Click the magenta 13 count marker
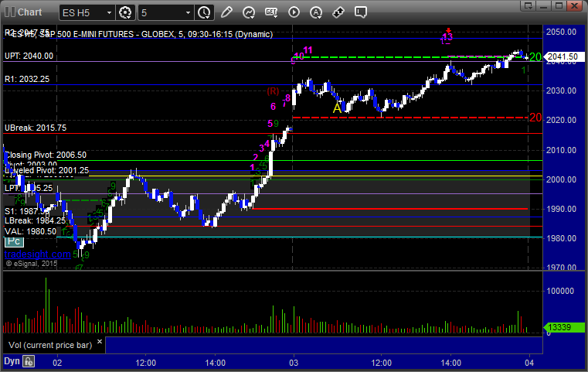Image resolution: width=588 pixels, height=372 pixels. (447, 37)
